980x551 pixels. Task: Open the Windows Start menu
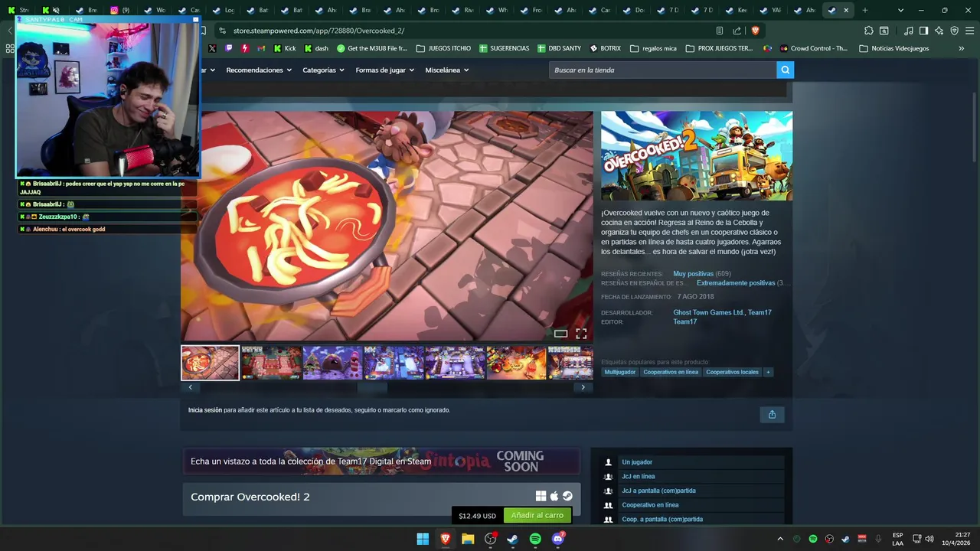click(x=423, y=539)
